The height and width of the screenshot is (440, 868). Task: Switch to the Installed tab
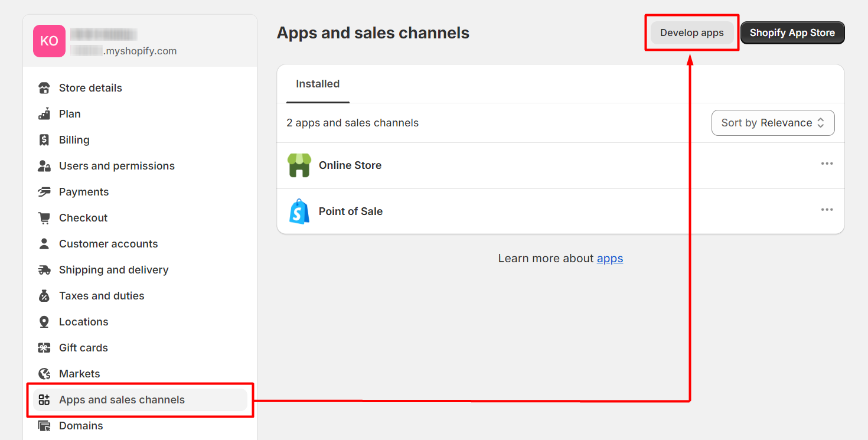click(318, 84)
